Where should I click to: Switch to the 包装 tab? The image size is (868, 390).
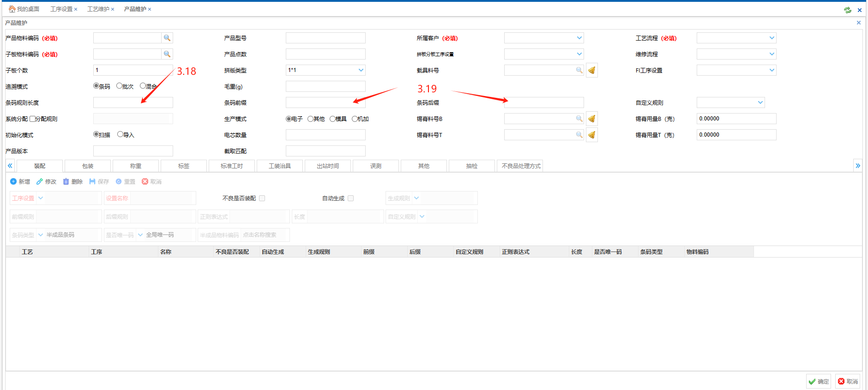pos(88,166)
